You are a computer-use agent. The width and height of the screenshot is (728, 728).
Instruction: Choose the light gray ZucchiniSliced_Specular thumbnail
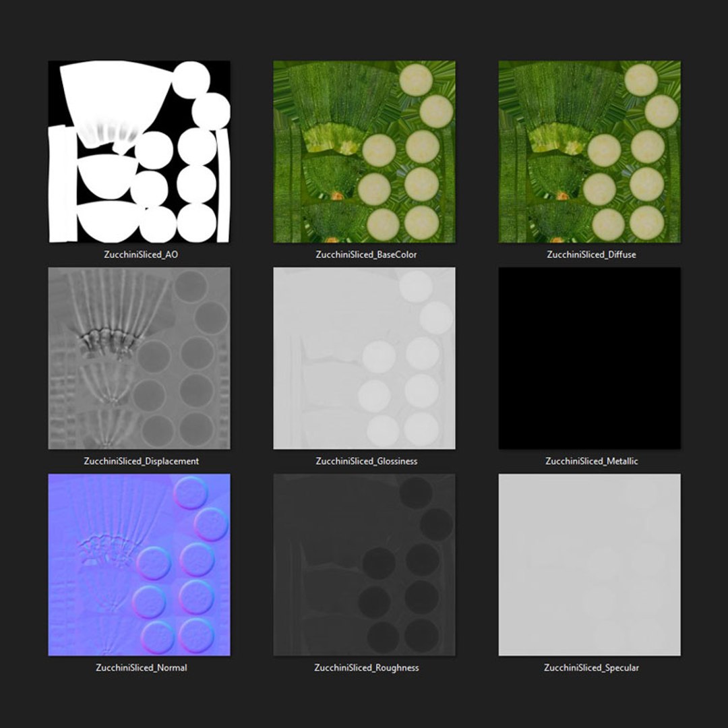point(590,565)
